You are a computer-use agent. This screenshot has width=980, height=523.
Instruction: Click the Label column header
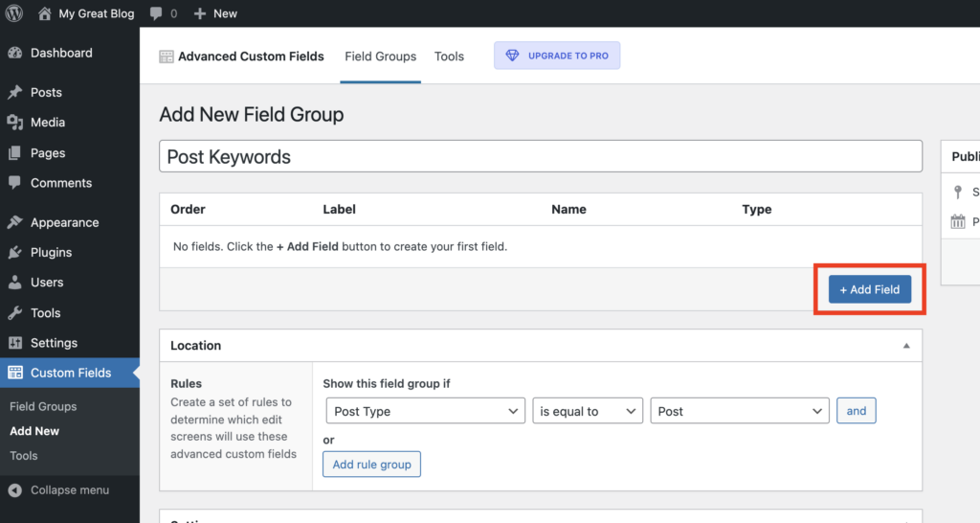[x=340, y=210]
